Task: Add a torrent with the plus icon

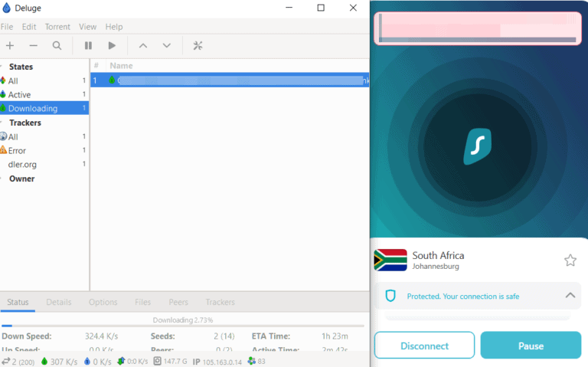Action: 10,46
